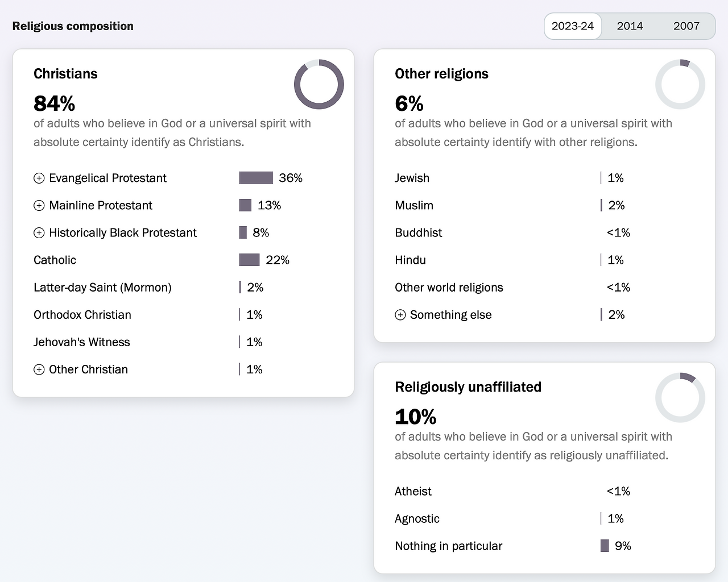Expand the Other Christian plus icon
728x582 pixels.
tap(39, 370)
